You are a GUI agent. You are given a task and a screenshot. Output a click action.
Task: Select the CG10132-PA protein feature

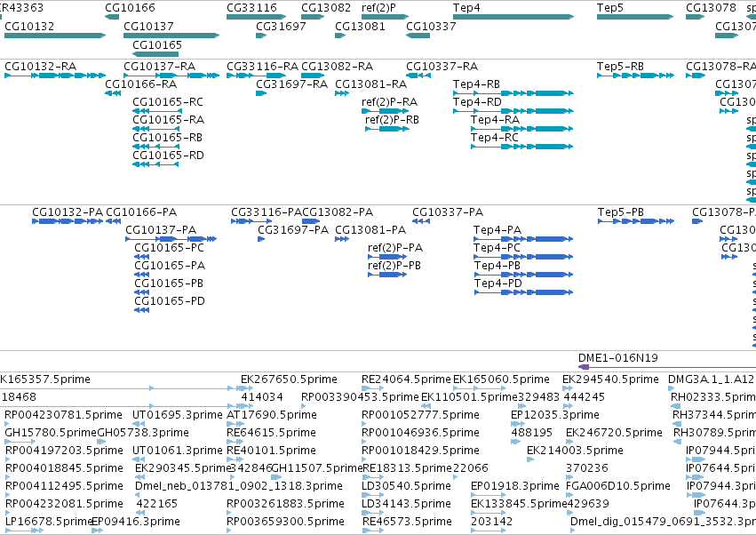[x=68, y=221]
